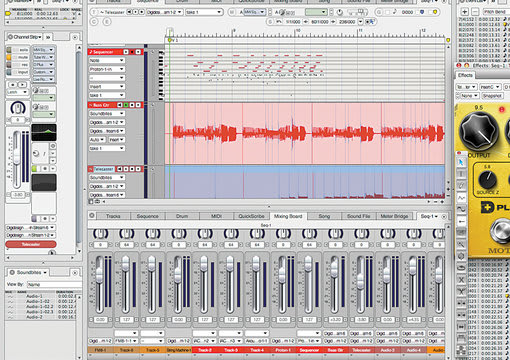Click the Effects tab in the Effects window

click(x=465, y=75)
